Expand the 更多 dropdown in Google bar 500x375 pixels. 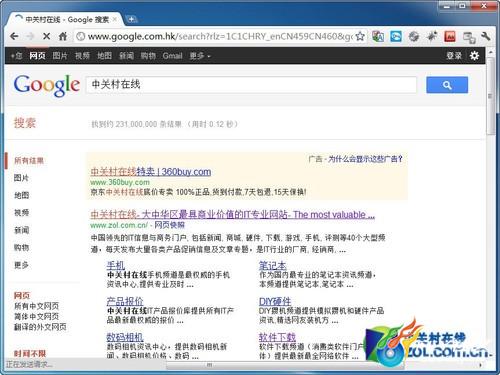(200, 56)
